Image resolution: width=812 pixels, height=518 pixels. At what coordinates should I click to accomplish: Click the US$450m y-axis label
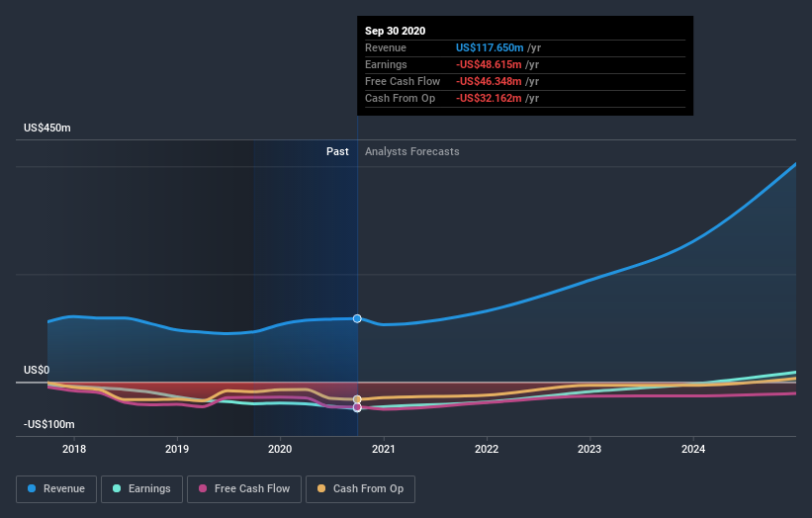(x=47, y=128)
